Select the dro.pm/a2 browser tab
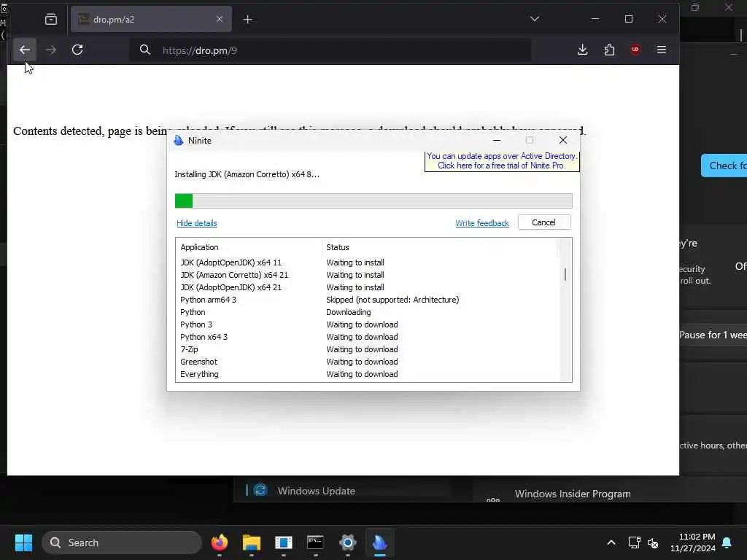The height and width of the screenshot is (560, 747). click(x=151, y=19)
